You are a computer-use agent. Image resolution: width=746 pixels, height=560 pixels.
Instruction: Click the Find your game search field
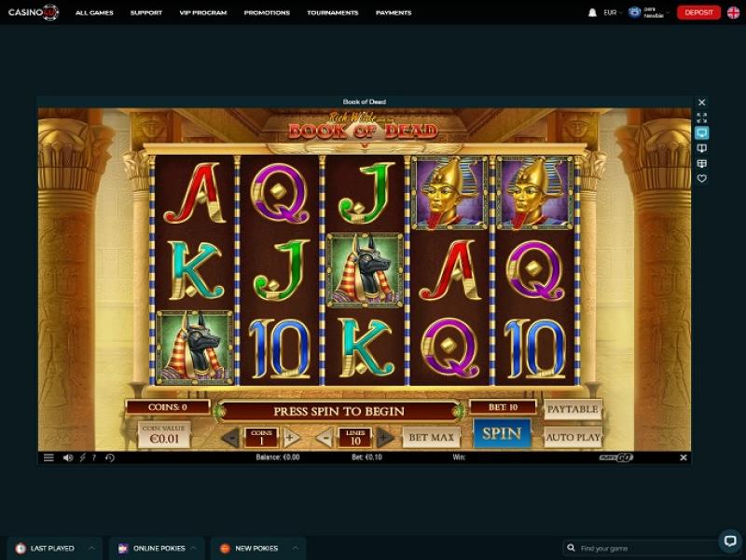[x=642, y=548]
